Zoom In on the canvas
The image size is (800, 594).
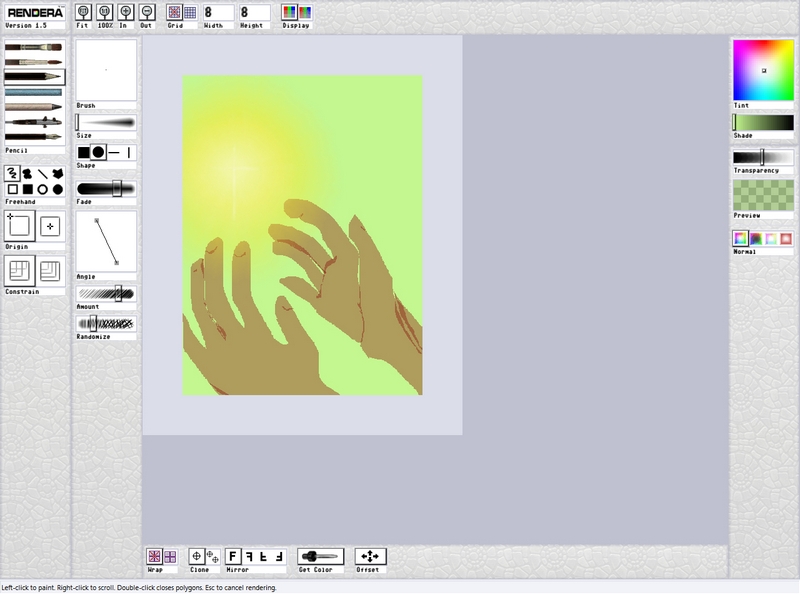(126, 12)
